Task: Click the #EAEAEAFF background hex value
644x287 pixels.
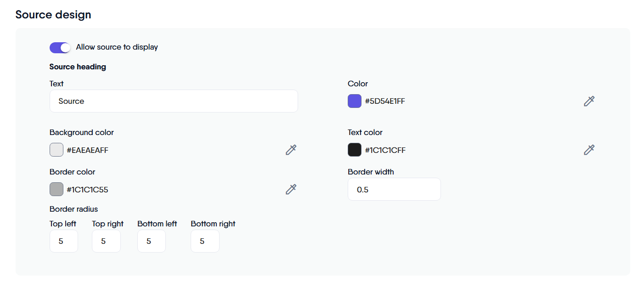Action: tap(87, 150)
